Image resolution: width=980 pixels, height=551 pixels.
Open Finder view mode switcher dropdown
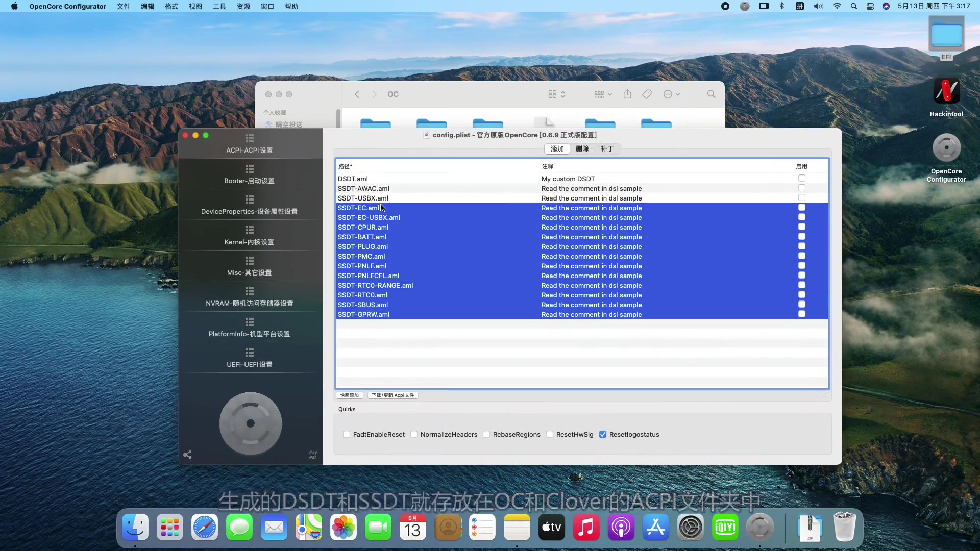(557, 94)
